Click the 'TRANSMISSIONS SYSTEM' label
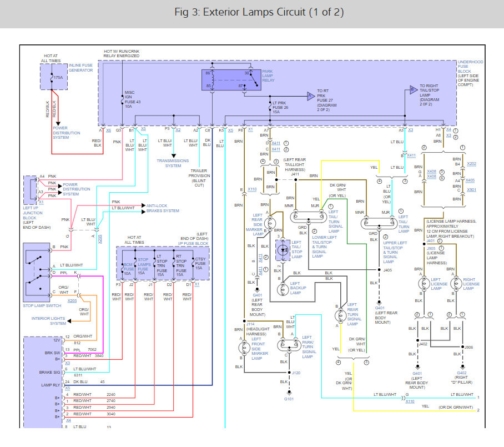504x447 pixels. click(x=173, y=163)
